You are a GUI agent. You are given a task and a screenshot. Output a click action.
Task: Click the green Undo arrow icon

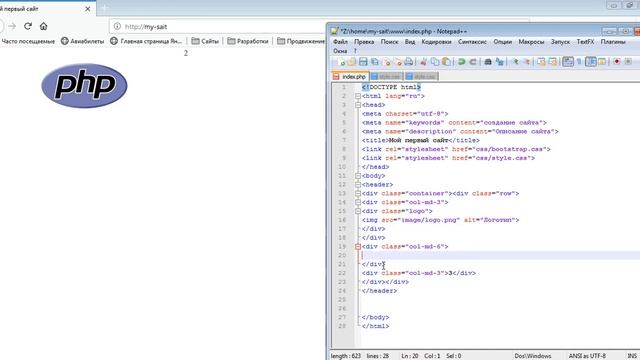point(461,62)
